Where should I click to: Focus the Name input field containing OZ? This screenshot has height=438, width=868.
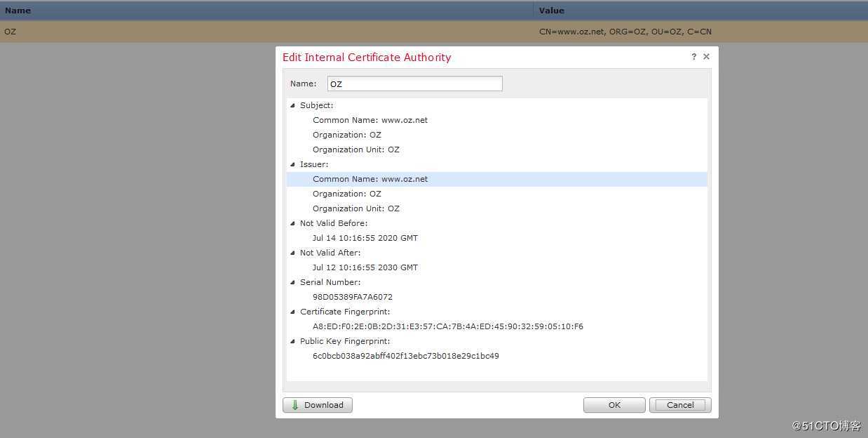[x=415, y=84]
